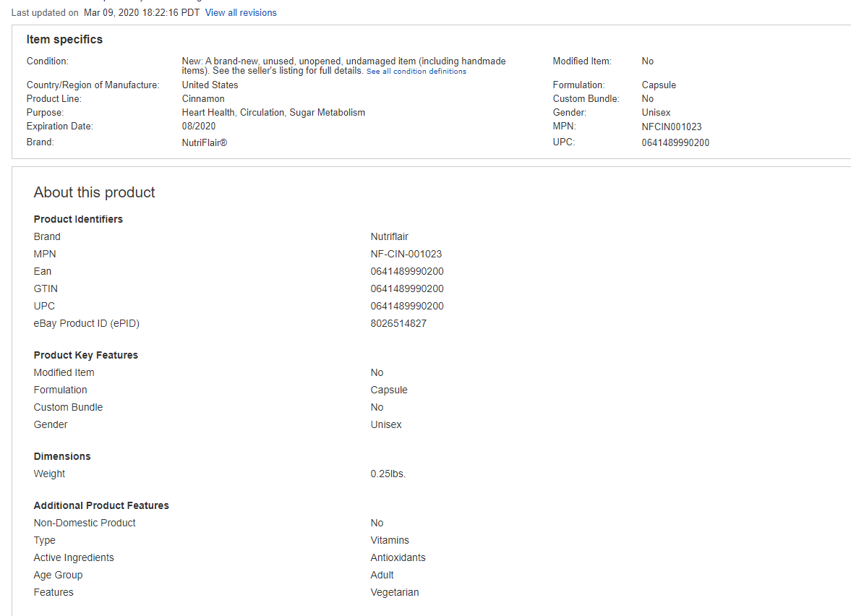
Task: Click the Product Key Features heading
Action: [86, 355]
